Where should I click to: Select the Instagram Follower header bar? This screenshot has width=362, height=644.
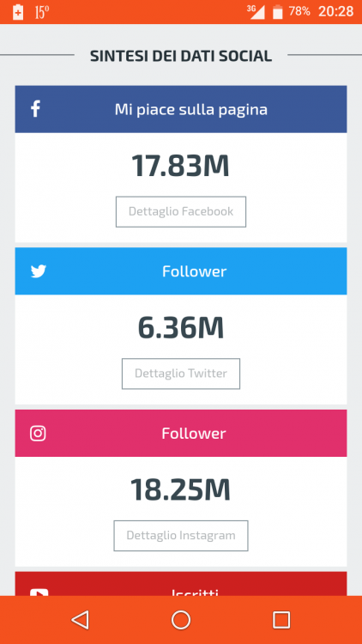click(181, 433)
